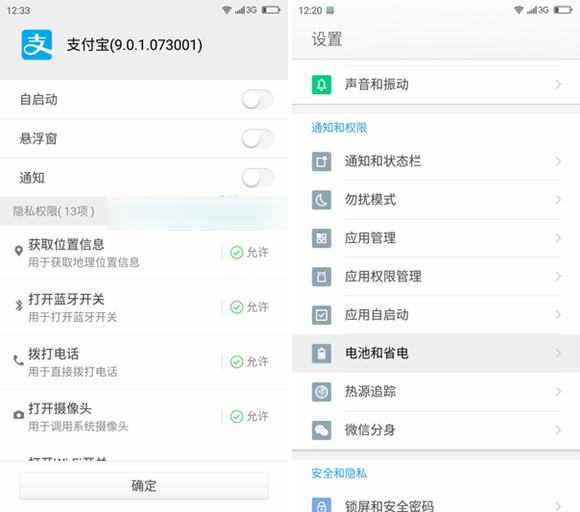Open 声音和振动 settings
580x512 pixels.
[x=436, y=85]
